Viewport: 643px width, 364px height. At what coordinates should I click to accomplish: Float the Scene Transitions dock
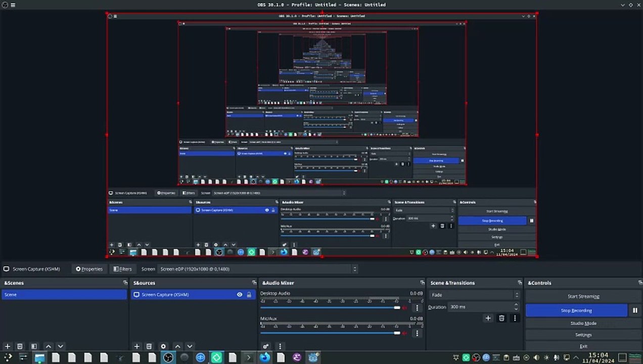tap(519, 283)
